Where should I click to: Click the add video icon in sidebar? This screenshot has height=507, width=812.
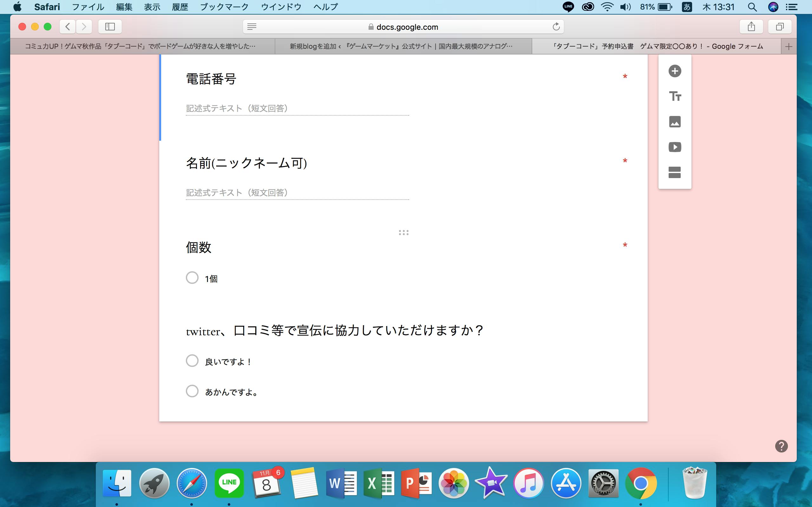coord(674,147)
